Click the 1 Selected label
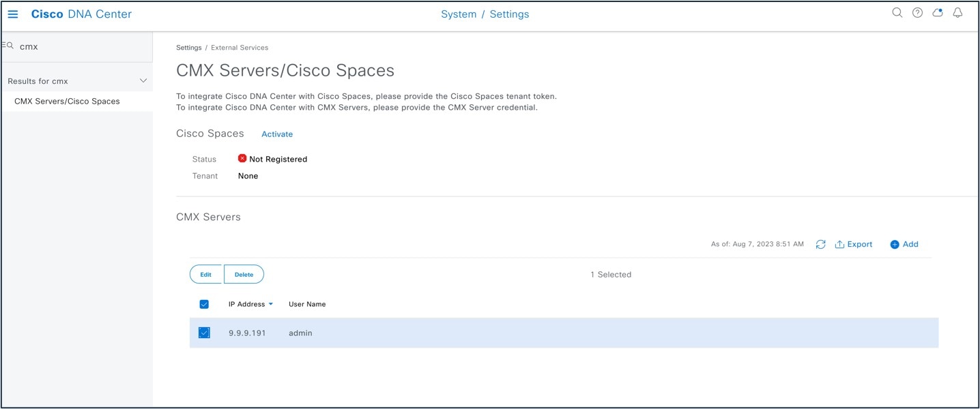 pos(611,275)
